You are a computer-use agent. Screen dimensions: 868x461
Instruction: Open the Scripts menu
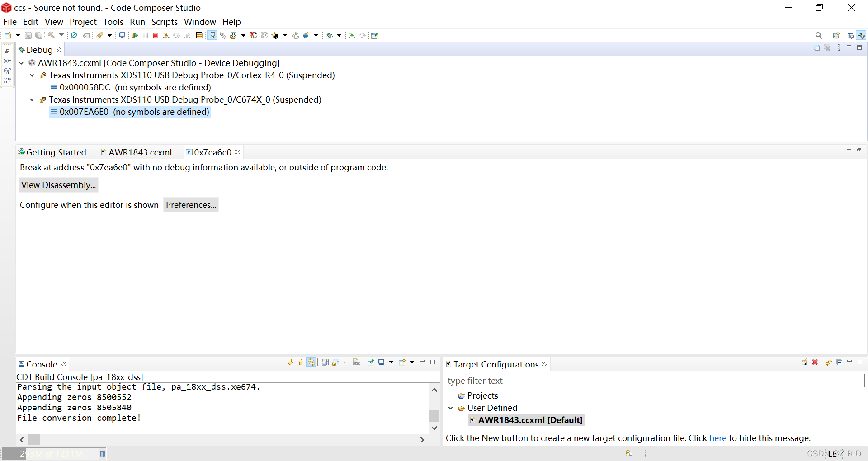[x=165, y=22]
